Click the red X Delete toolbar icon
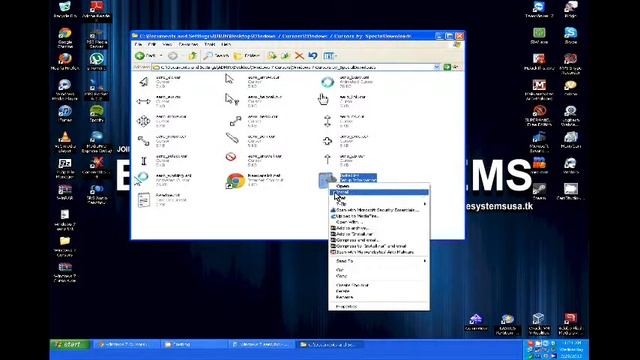 299,56
